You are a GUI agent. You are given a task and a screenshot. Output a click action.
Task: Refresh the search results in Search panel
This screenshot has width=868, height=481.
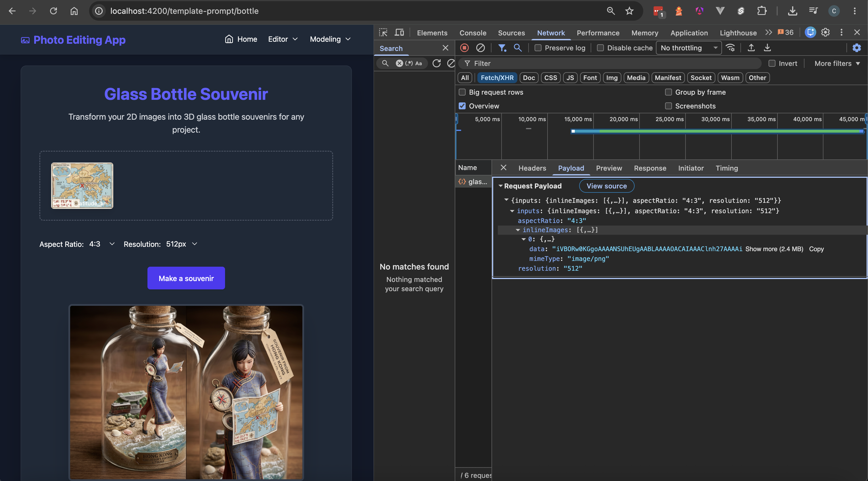click(x=436, y=63)
